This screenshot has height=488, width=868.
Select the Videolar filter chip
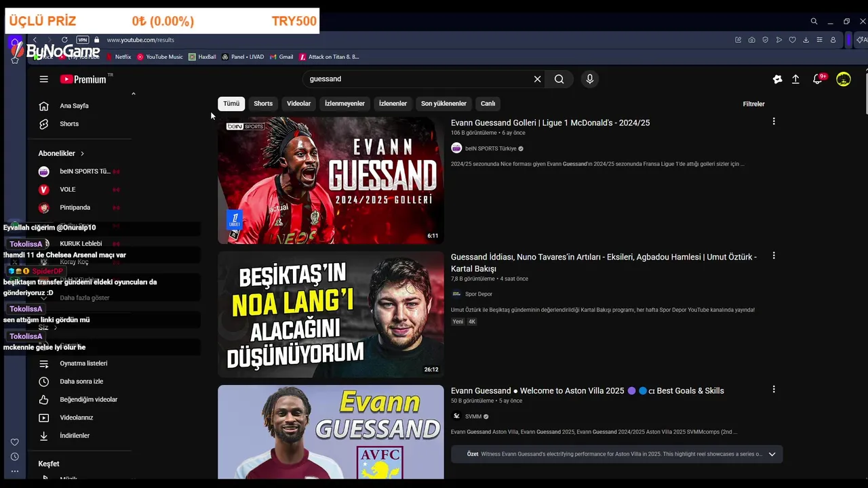(298, 104)
